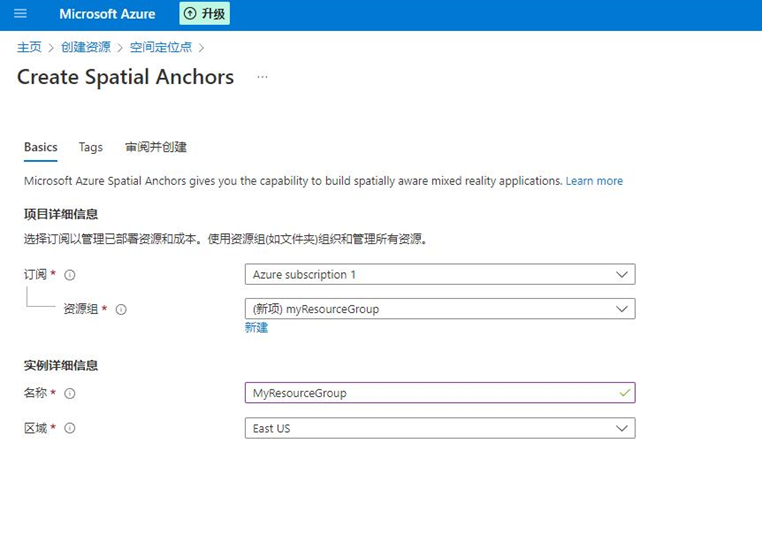
Task: Select the Basics tab
Action: click(41, 147)
